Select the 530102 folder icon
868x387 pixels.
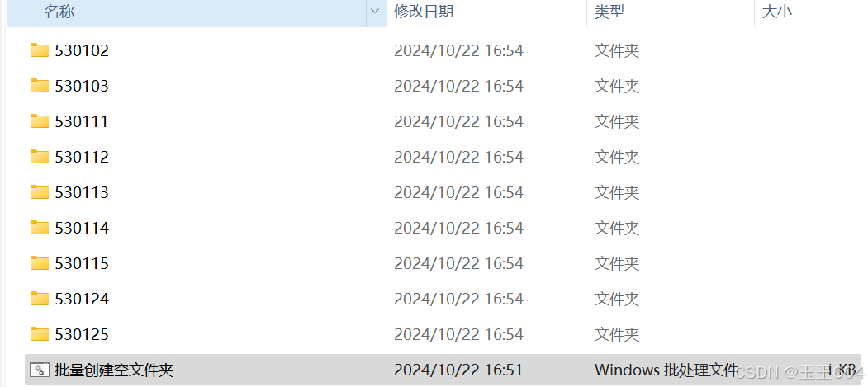pos(40,50)
